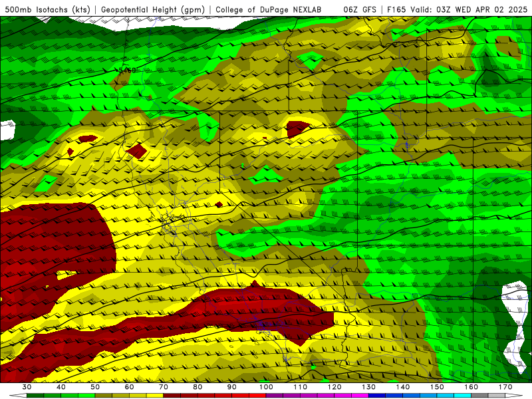This screenshot has width=532, height=399.
Task: Click the 170 label on the color scale
Action: click(x=505, y=387)
